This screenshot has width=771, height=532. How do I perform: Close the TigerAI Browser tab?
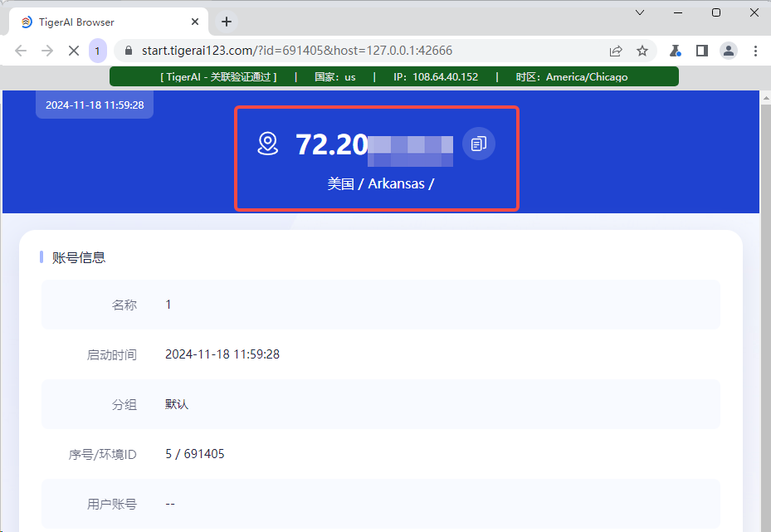[195, 22]
